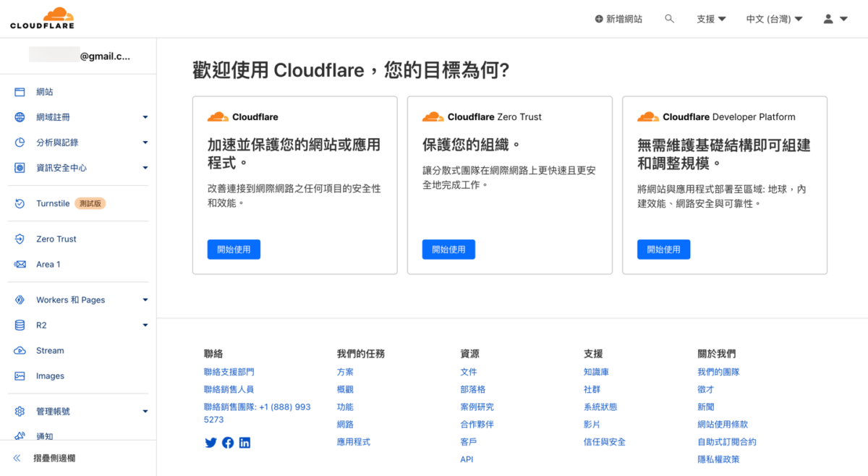
Task: Open the 隱私權政策 footer link
Action: pos(718,459)
